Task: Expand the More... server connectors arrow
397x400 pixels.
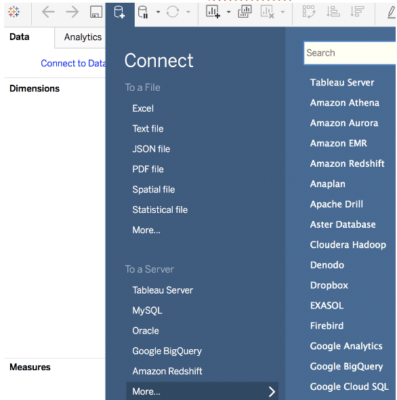Action: click(272, 392)
